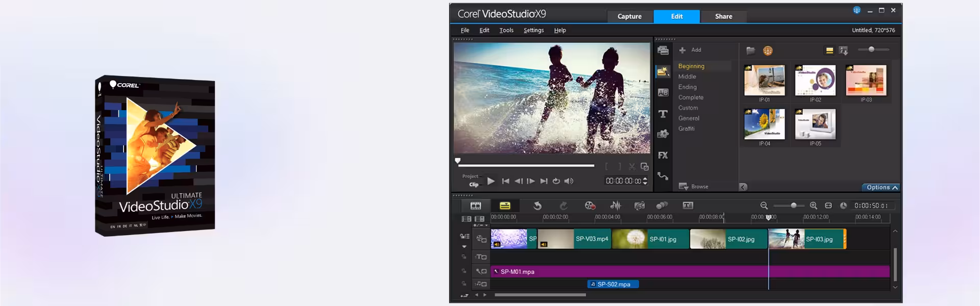This screenshot has width=980, height=306.
Task: Switch to Timeline view
Action: click(505, 206)
